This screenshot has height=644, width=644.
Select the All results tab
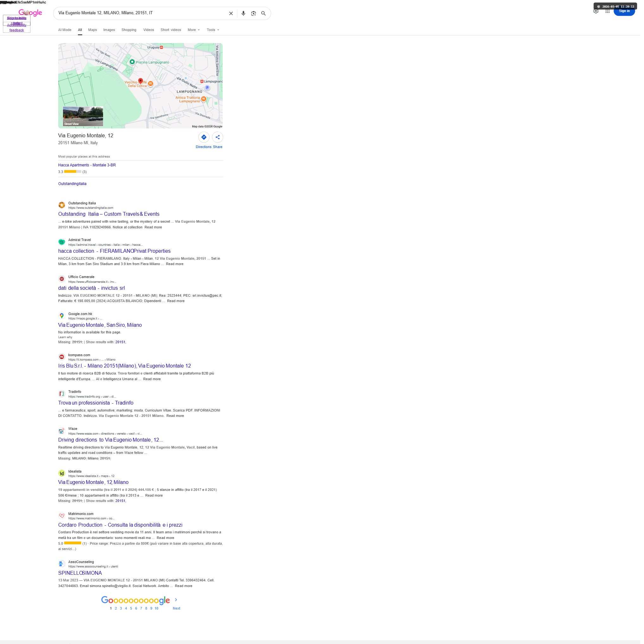tap(80, 30)
